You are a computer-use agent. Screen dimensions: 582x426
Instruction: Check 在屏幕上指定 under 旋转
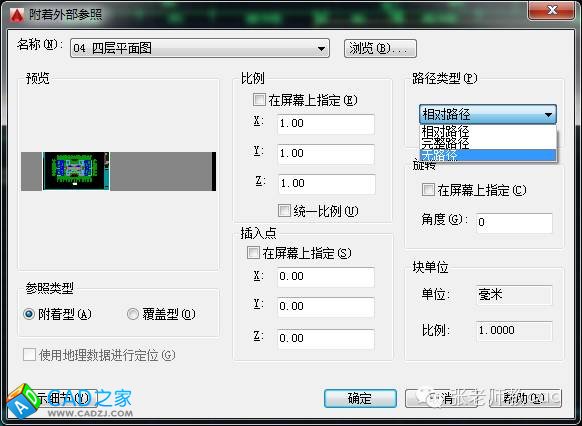[x=428, y=190]
